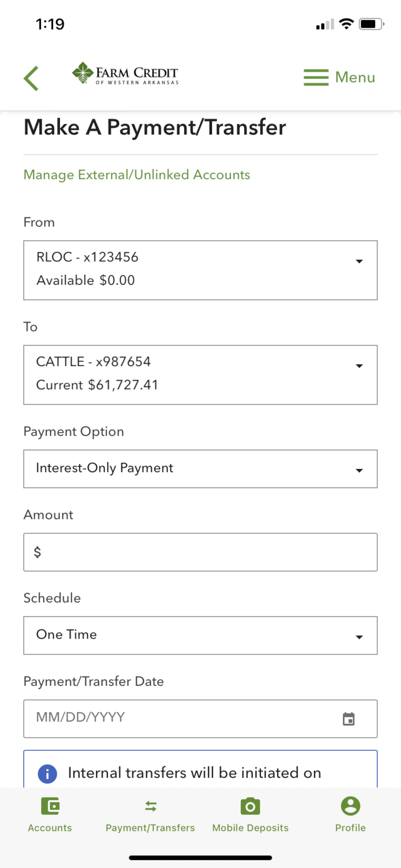This screenshot has width=401, height=868.
Task: Tap the Profile tab label
Action: coord(350,828)
